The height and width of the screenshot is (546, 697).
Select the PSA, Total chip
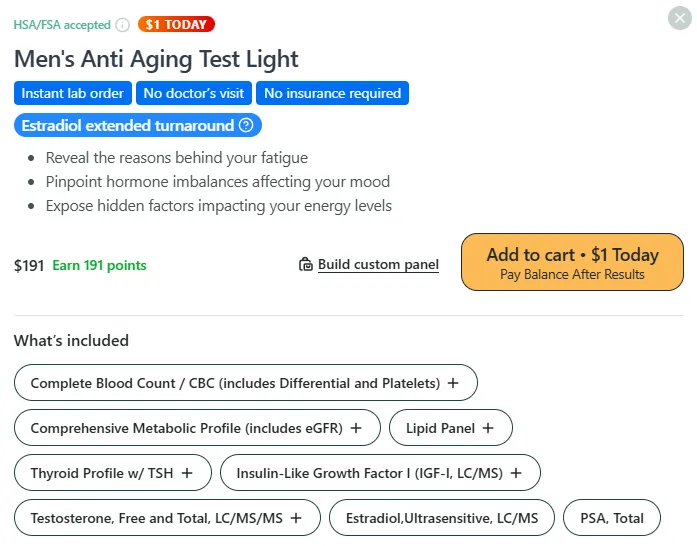612,518
